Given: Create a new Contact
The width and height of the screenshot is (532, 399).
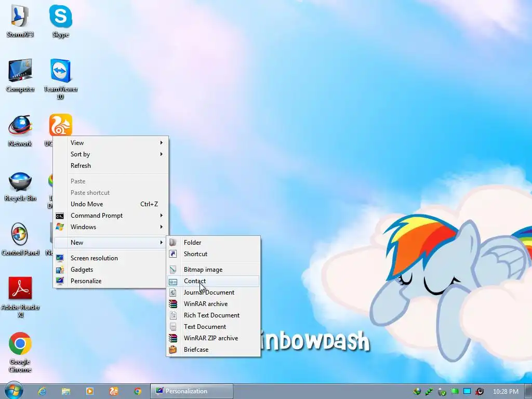Looking at the screenshot, I should coord(214,281).
